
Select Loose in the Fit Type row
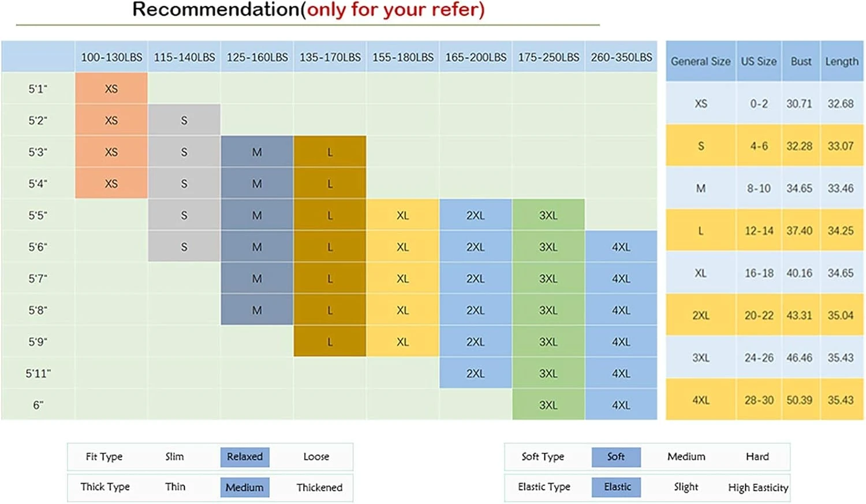[x=316, y=457]
